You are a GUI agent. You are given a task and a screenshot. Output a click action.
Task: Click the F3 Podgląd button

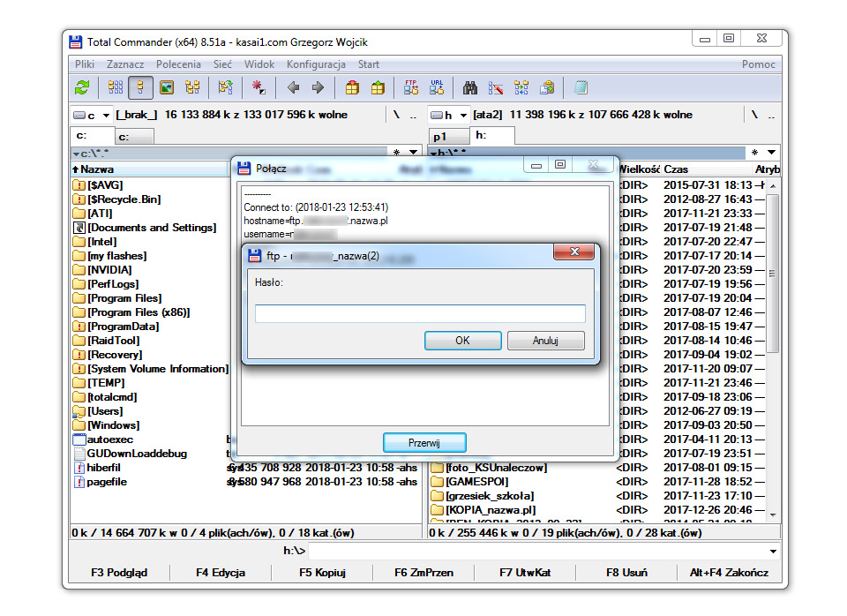click(x=119, y=572)
